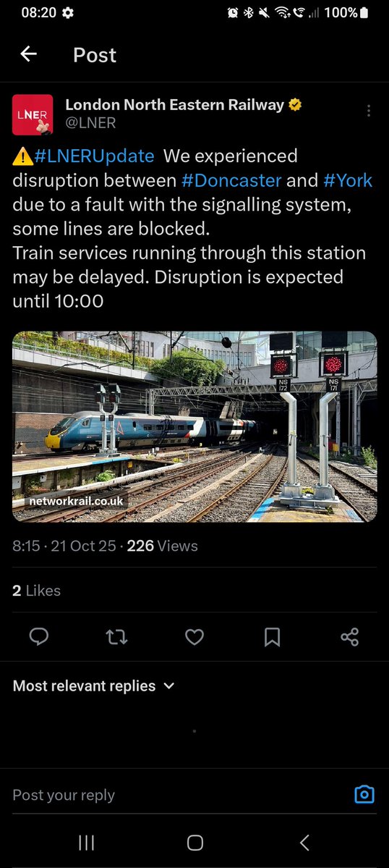Bookmark this post

coord(272,637)
